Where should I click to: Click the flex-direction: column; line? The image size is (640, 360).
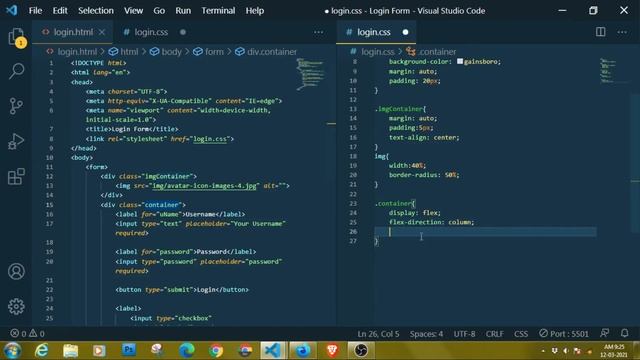[431, 222]
